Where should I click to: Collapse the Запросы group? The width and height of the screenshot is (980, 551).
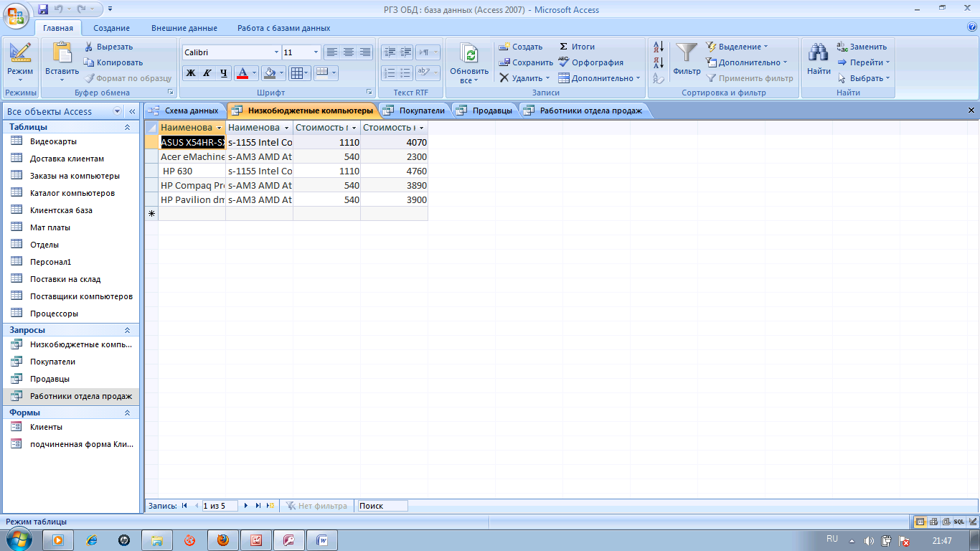(x=128, y=330)
